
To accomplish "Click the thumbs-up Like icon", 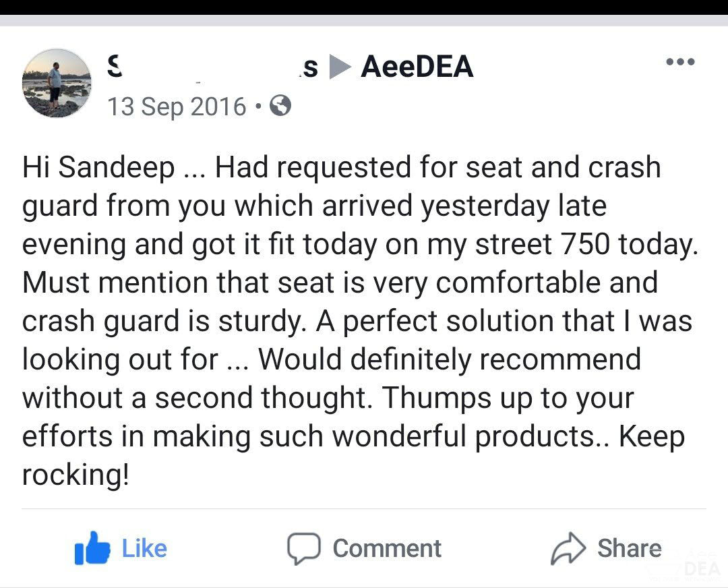I will click(92, 548).
